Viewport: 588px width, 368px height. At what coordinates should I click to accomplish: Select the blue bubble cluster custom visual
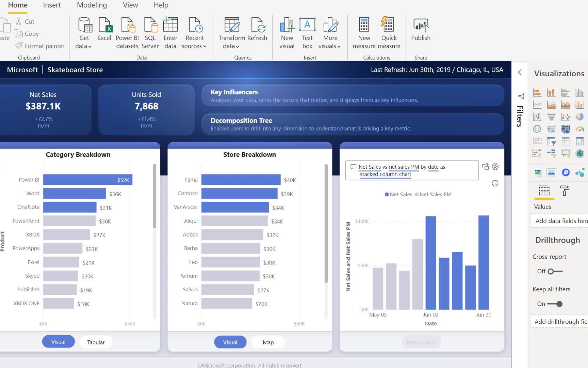(579, 173)
